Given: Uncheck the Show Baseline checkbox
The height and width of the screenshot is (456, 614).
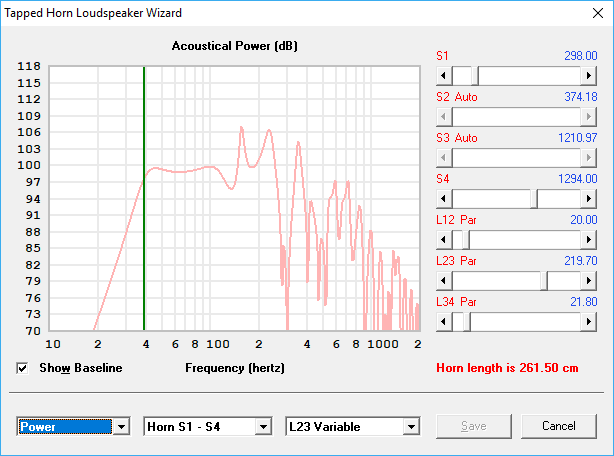Looking at the screenshot, I should coord(22,368).
